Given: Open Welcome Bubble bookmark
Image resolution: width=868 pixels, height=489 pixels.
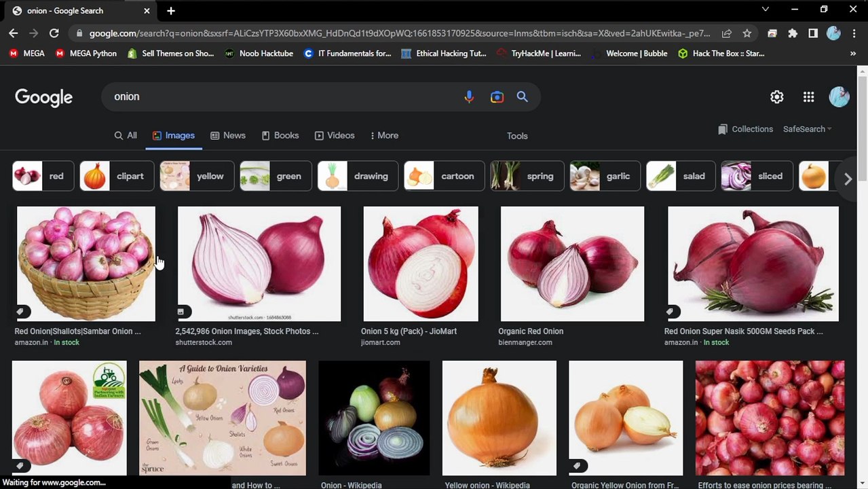Looking at the screenshot, I should 629,53.
